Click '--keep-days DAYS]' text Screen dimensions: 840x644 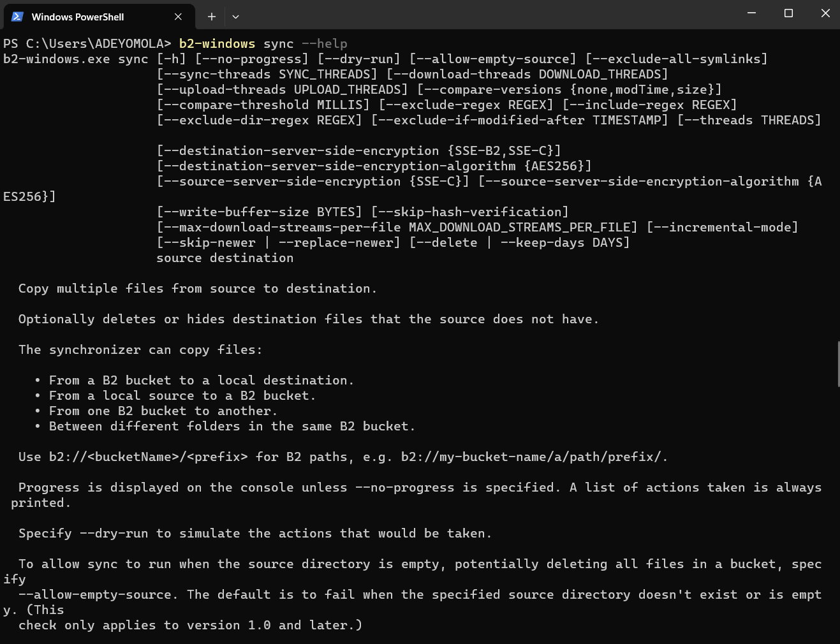pos(566,242)
